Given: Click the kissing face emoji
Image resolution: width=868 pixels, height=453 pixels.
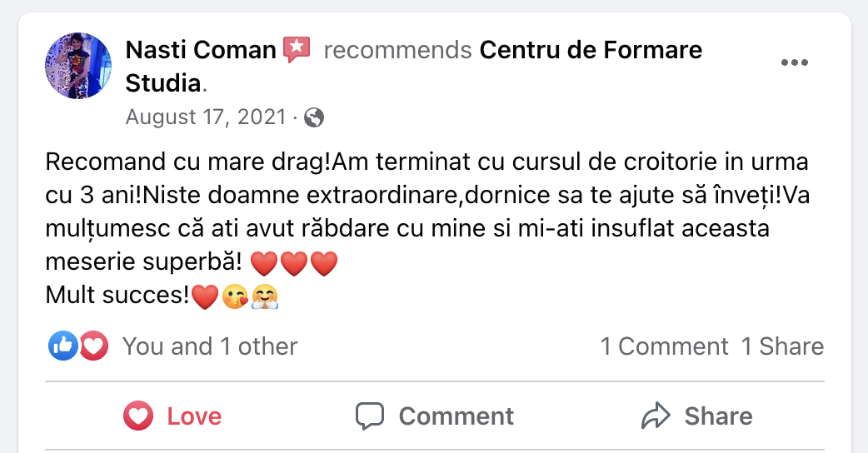Looking at the screenshot, I should (x=236, y=296).
